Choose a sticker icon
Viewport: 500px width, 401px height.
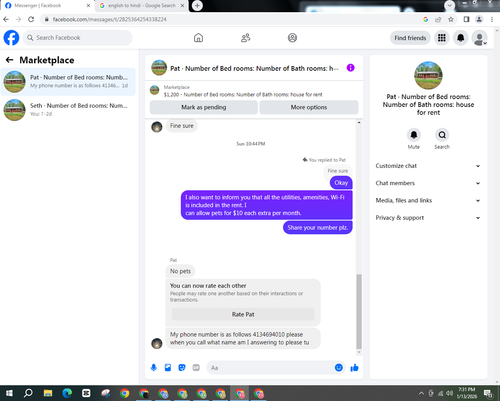point(182,368)
